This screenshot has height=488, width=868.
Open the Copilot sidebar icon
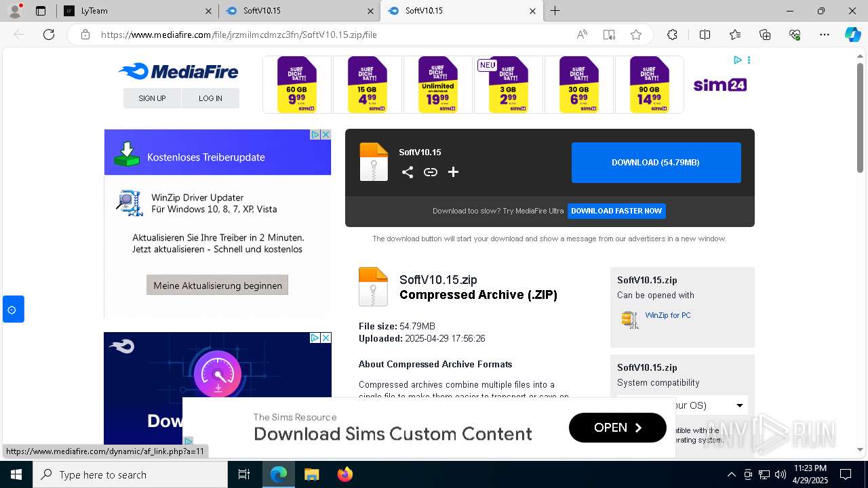852,35
